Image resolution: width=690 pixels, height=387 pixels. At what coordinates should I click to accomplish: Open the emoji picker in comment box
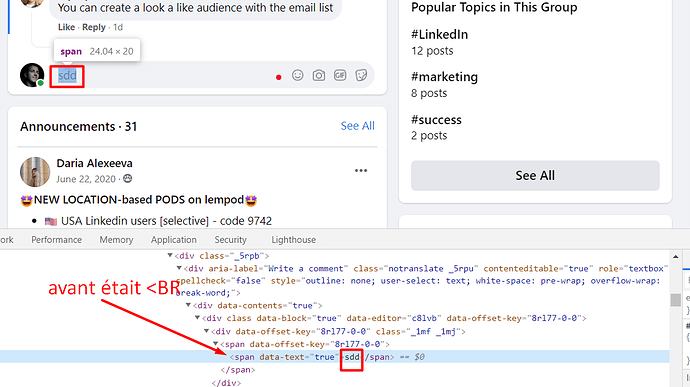click(297, 75)
